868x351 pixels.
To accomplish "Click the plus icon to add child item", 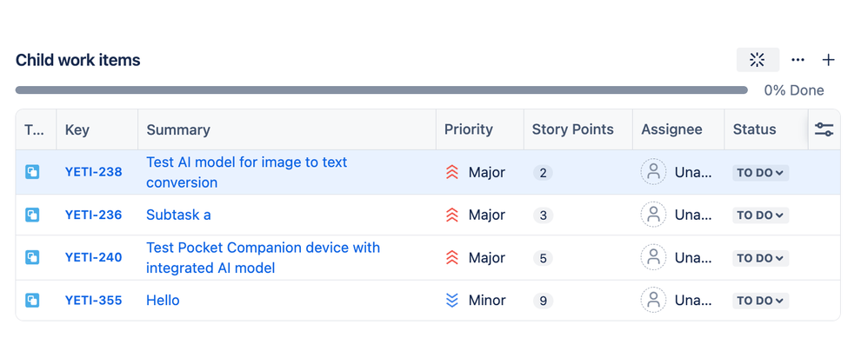I will pos(828,60).
